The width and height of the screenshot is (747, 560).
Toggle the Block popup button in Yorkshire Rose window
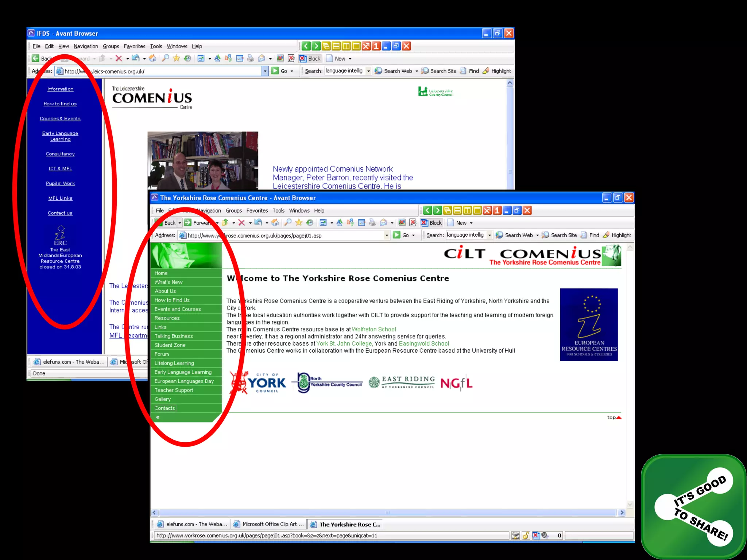click(x=431, y=223)
